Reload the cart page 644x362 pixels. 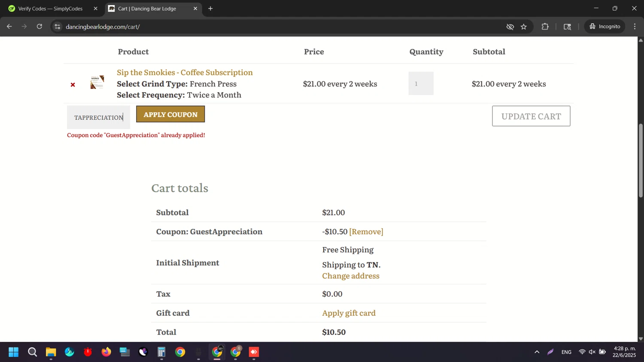pos(39,27)
